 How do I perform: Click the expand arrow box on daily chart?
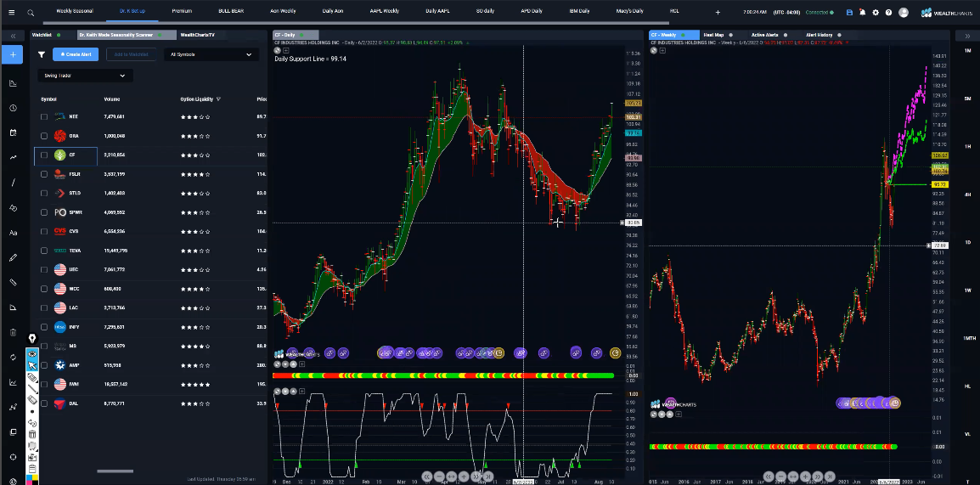(287, 50)
